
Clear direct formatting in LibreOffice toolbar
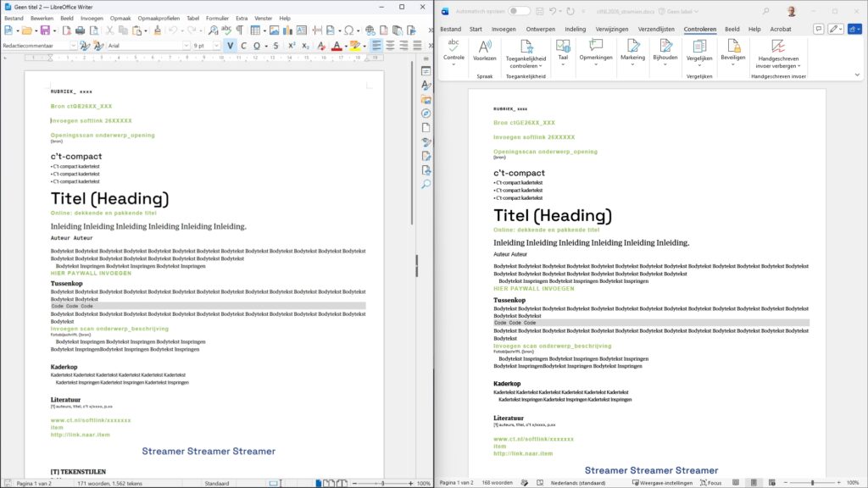(321, 46)
